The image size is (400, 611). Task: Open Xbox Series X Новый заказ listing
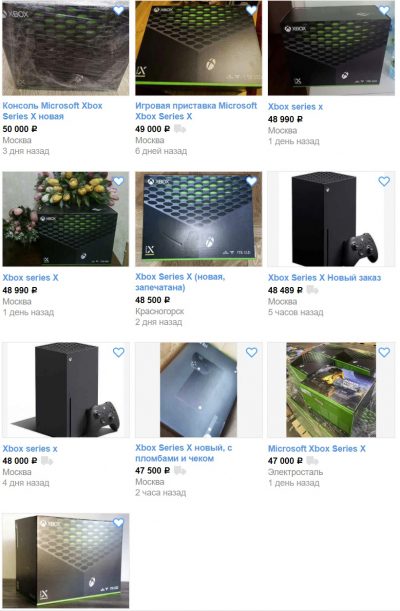324,278
